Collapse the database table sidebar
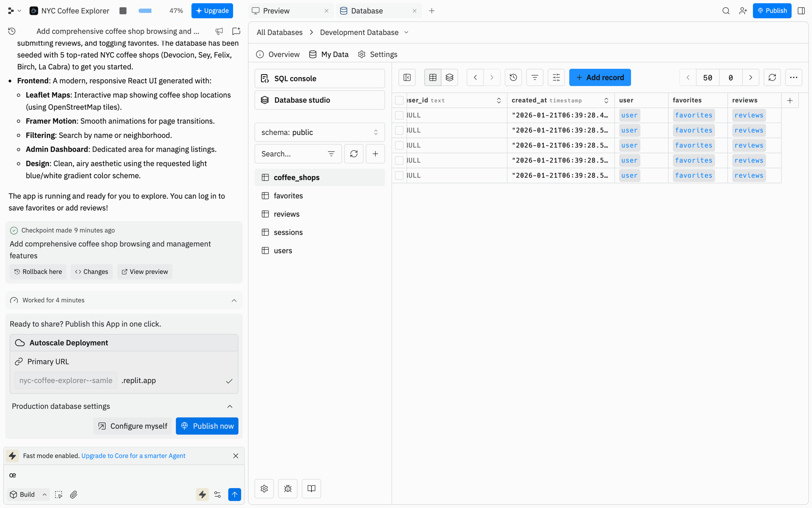Screen dimensions: 812x508 pyautogui.click(x=407, y=77)
